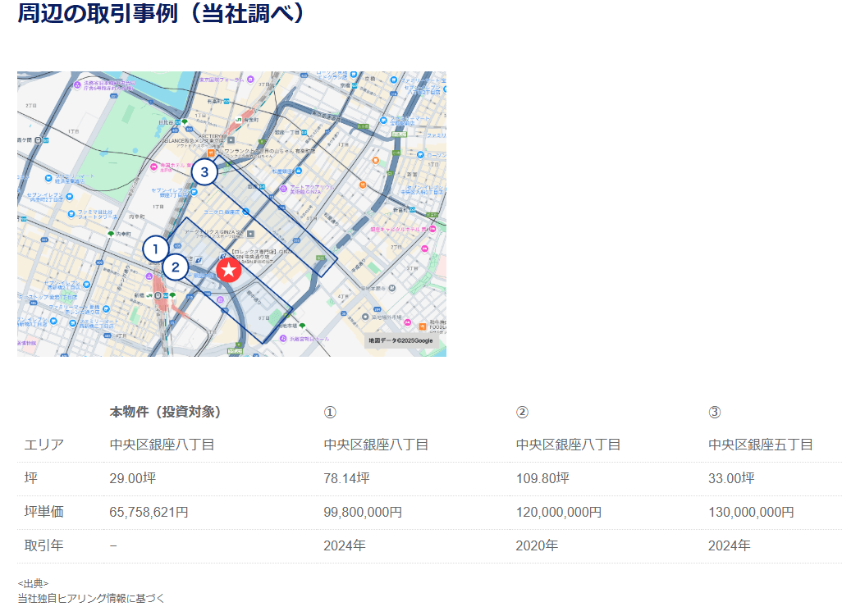Screen dimensions: 842x616
Task: Click the Imperial Hotel pink pin
Action: pyautogui.click(x=155, y=167)
